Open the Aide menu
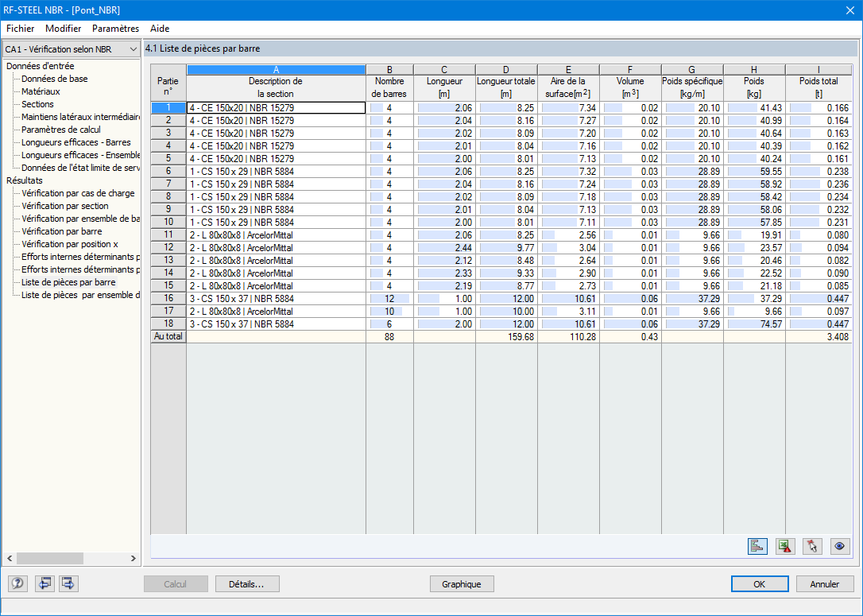 click(x=160, y=29)
